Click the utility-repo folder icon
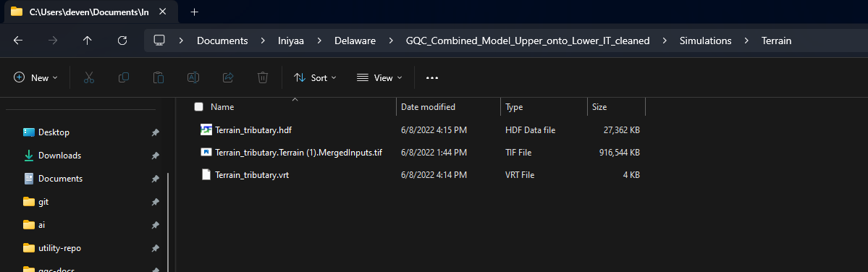868x272 pixels. tap(29, 247)
